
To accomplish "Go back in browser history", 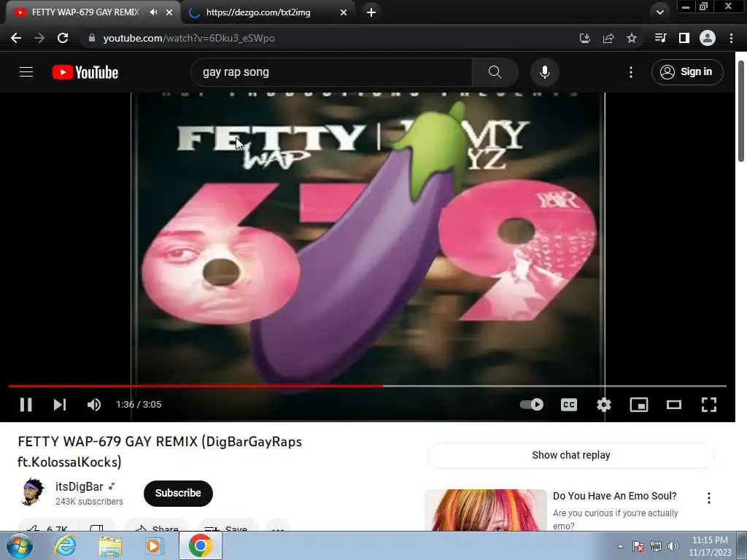I will click(16, 38).
